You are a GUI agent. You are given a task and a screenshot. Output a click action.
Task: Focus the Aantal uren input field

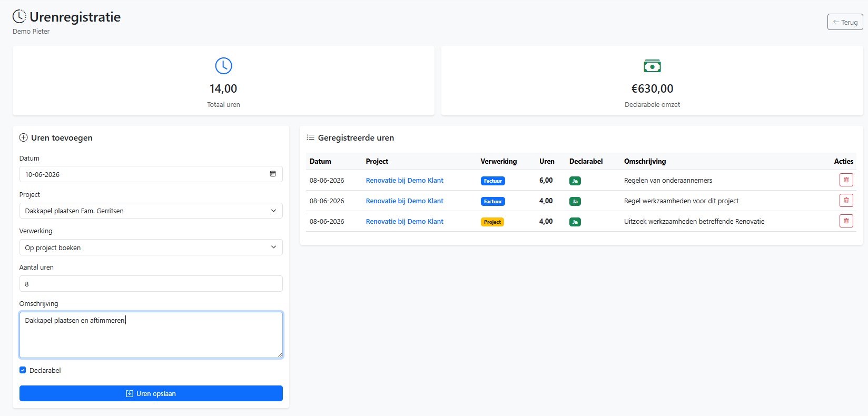(151, 284)
